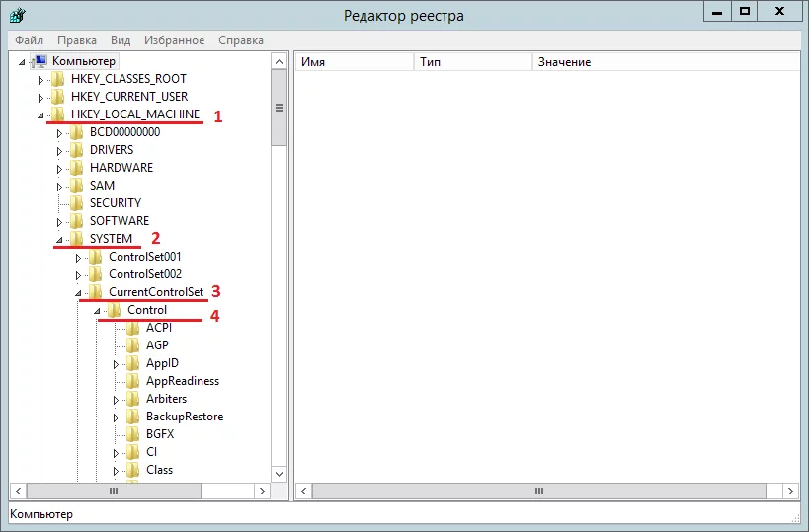Expand the SOFTWARE key arrow

[x=59, y=222]
